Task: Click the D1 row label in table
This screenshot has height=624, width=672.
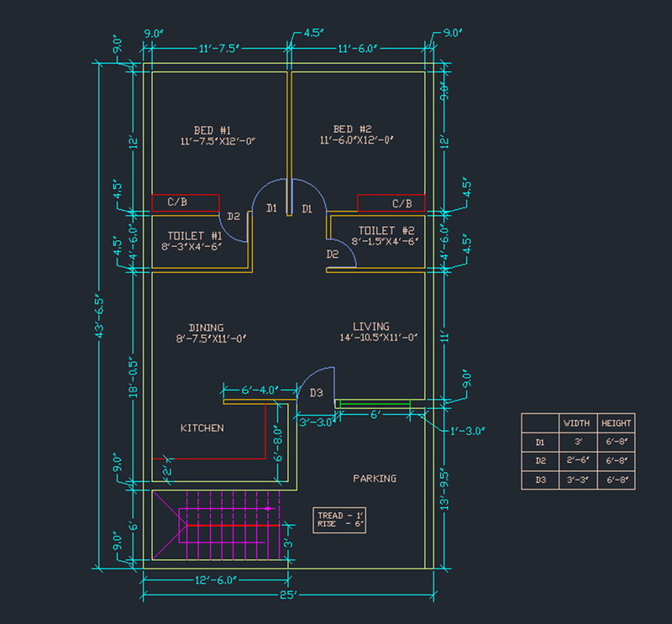Action: pyautogui.click(x=540, y=442)
